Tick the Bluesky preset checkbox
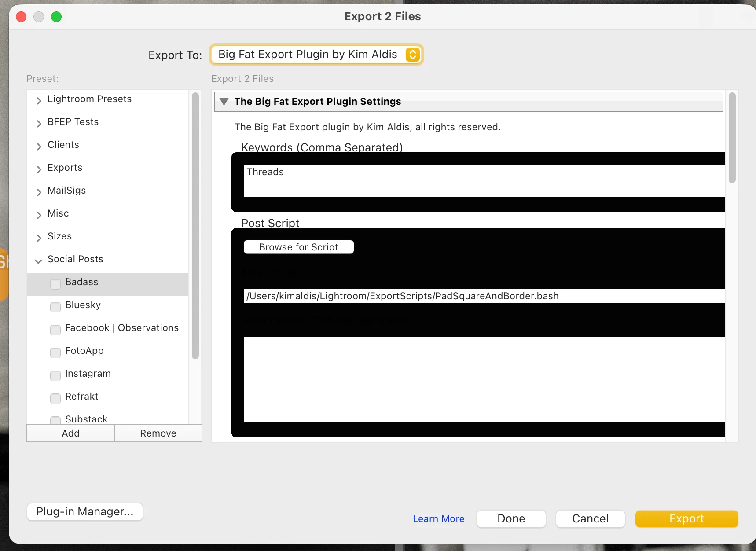 click(55, 307)
